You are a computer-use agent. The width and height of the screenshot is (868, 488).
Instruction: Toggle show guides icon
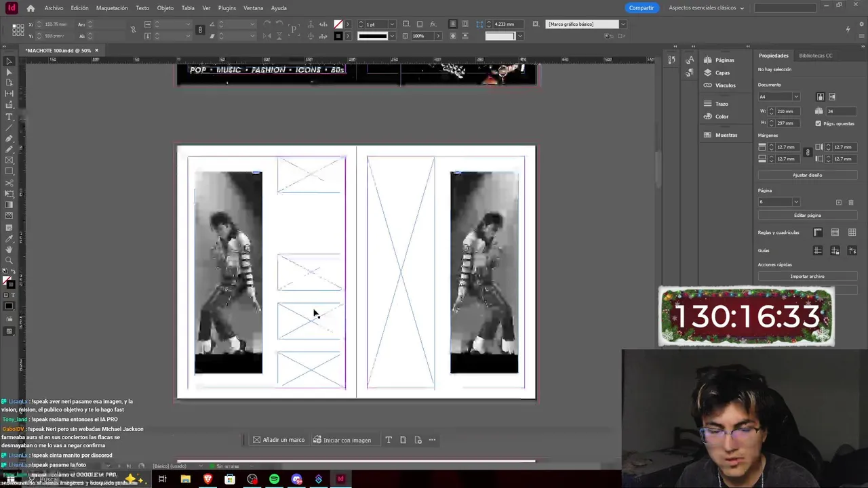tap(818, 251)
